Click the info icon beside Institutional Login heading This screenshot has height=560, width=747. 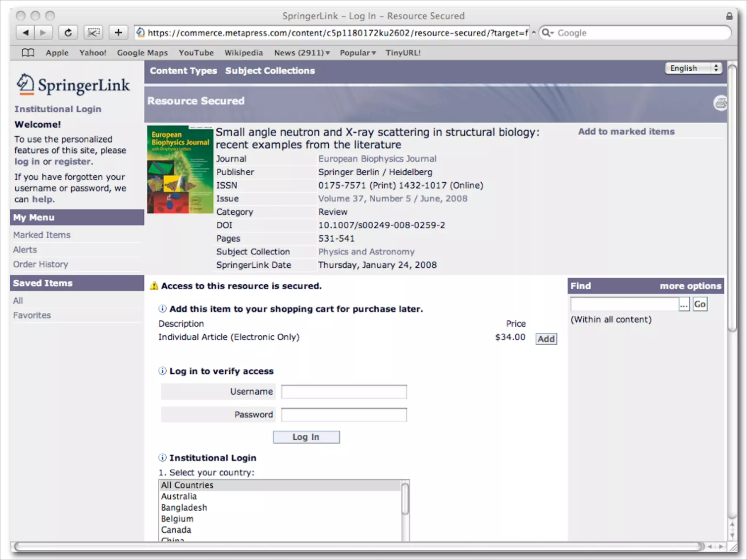162,458
